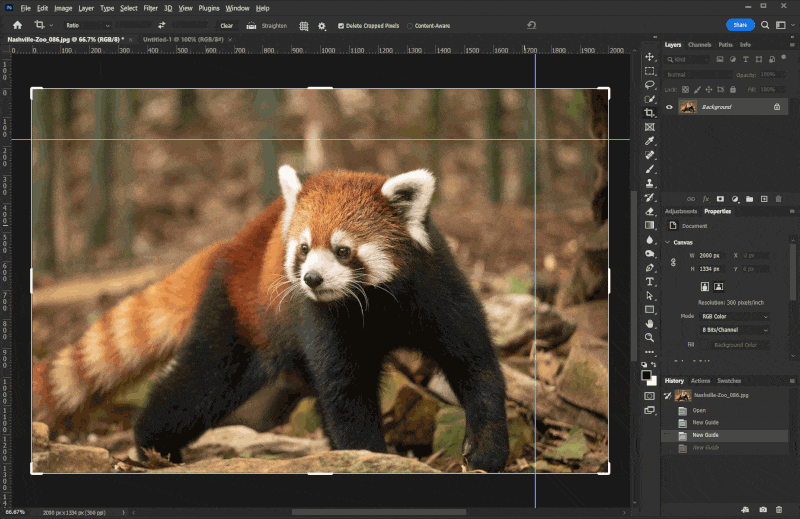
Task: Toggle Quick Mask mode
Action: pyautogui.click(x=649, y=396)
